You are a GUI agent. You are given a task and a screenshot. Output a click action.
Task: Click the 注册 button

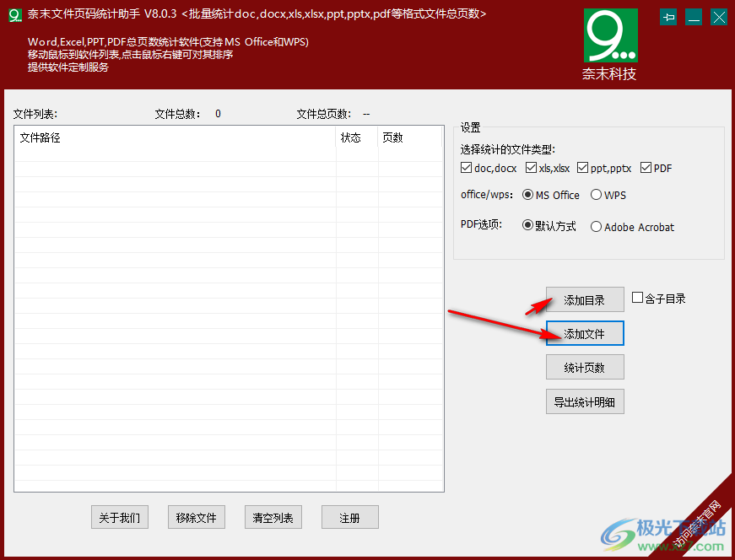pyautogui.click(x=349, y=517)
